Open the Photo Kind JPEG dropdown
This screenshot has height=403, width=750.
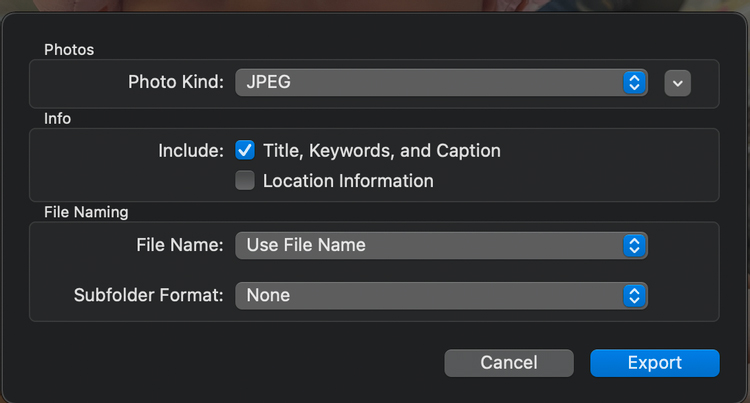tap(441, 82)
